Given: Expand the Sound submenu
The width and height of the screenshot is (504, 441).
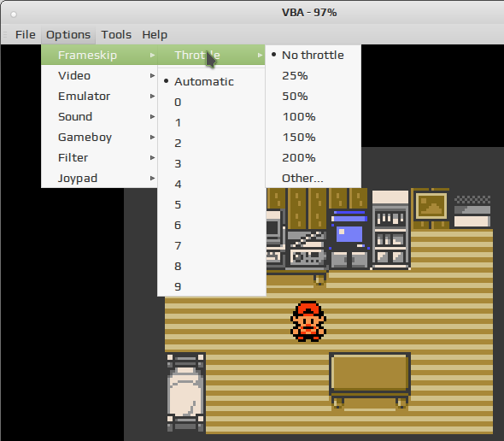Looking at the screenshot, I should (x=99, y=116).
